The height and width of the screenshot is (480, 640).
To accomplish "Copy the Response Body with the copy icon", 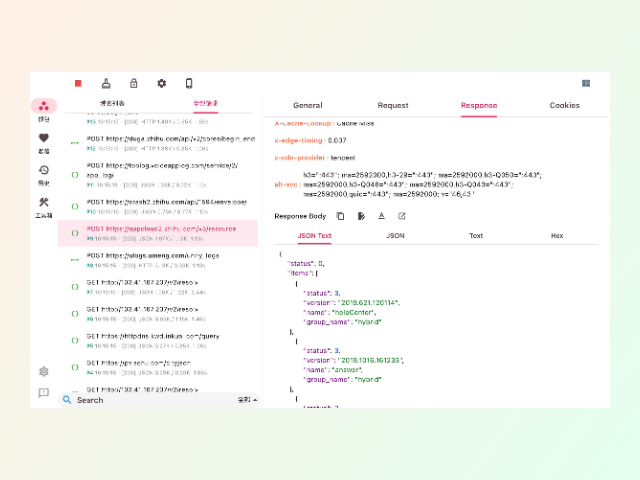I will (x=340, y=216).
